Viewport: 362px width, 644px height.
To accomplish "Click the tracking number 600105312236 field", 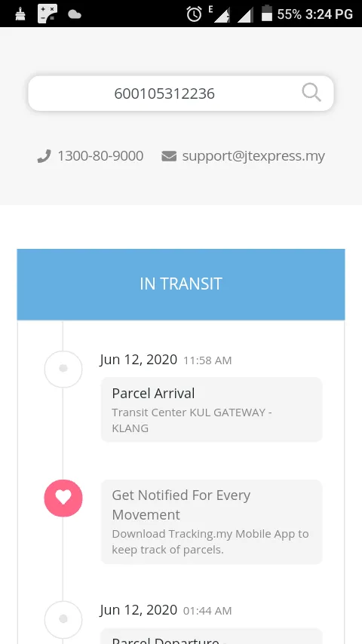I will tap(181, 94).
